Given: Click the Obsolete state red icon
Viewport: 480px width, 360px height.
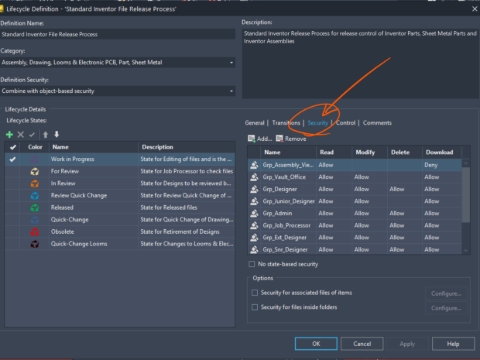Looking at the screenshot, I should point(35,232).
